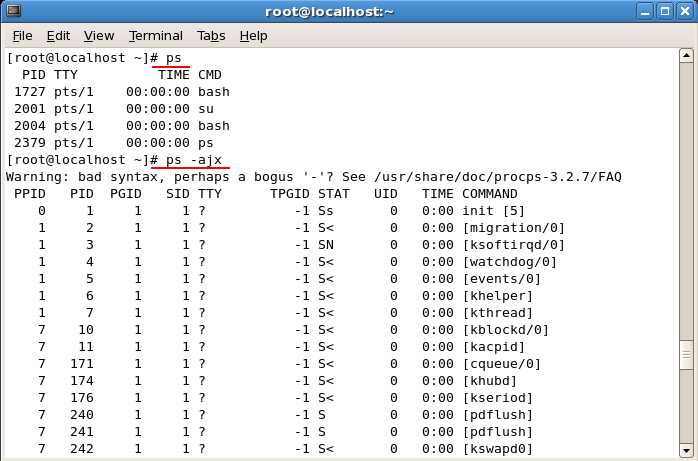Click PID 1727 in the ps output
Image resolution: width=698 pixels, height=461 pixels.
point(30,92)
